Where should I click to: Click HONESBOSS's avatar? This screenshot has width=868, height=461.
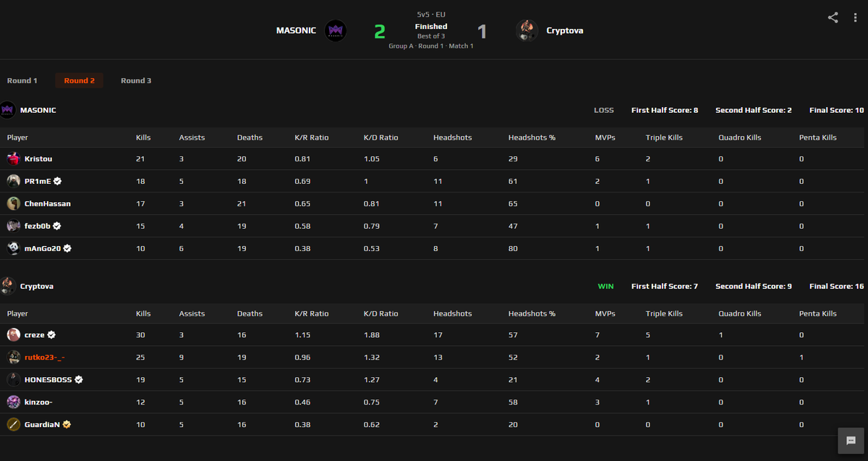click(14, 379)
